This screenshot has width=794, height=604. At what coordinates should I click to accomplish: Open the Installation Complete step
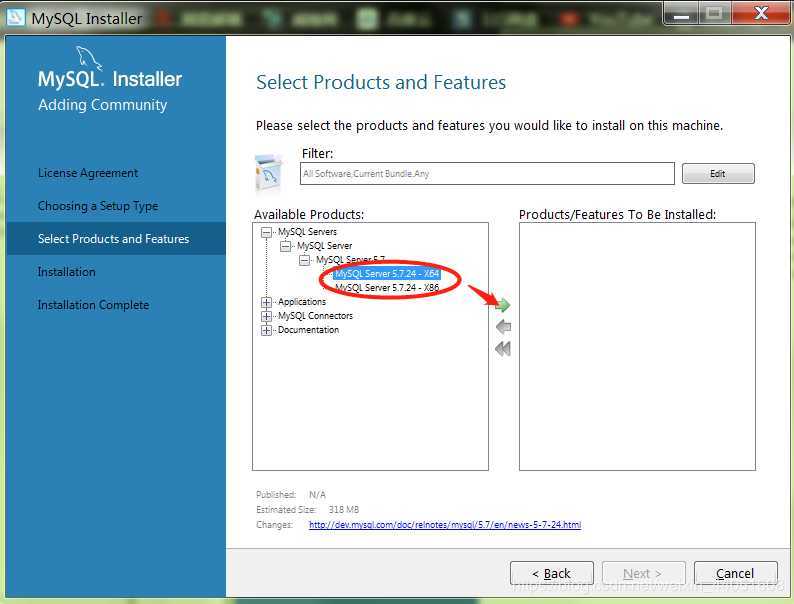pyautogui.click(x=93, y=305)
